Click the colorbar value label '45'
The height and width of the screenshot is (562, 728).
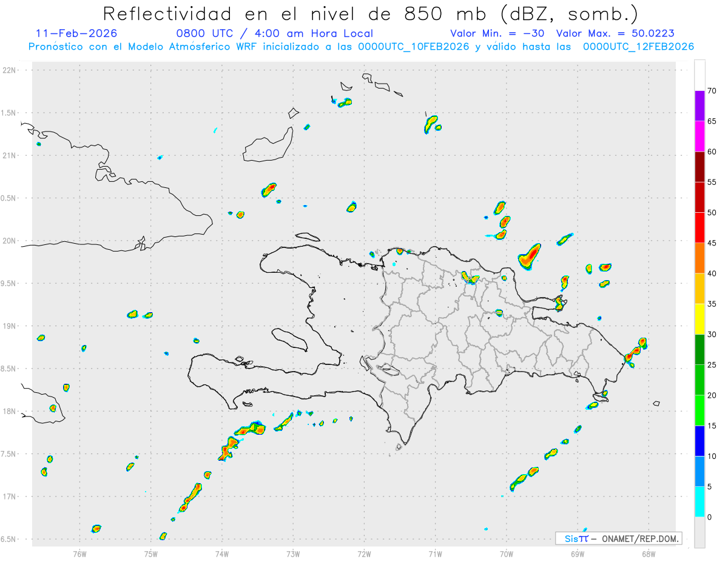pyautogui.click(x=712, y=243)
